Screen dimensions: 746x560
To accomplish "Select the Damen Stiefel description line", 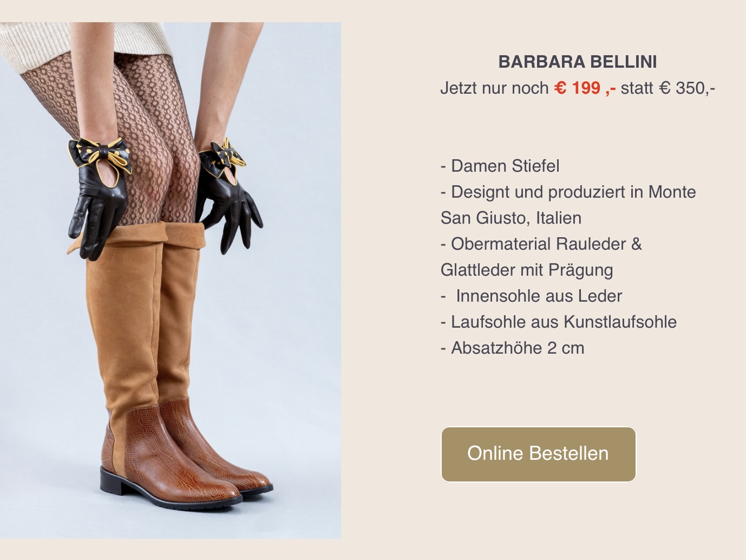I will click(x=500, y=166).
